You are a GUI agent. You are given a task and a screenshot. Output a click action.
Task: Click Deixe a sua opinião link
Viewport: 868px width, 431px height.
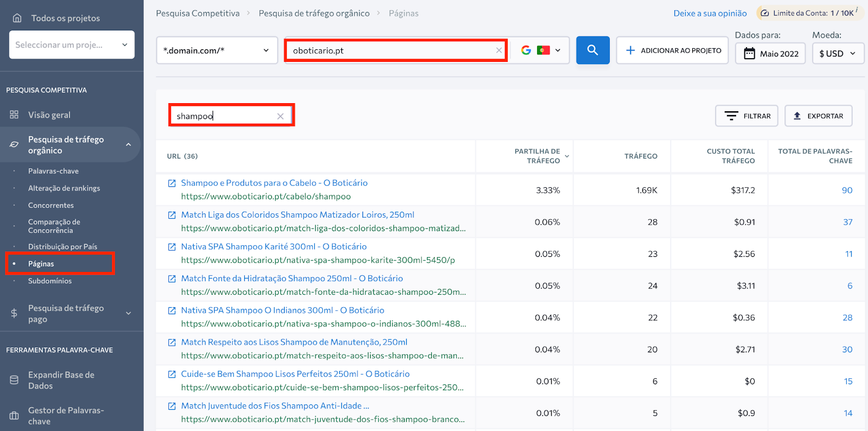710,13
